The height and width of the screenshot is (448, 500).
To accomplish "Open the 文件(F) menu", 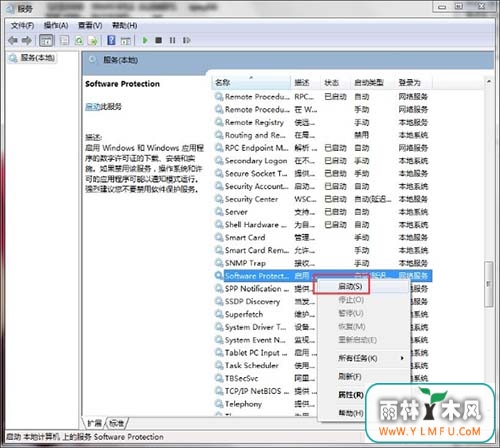I will pyautogui.click(x=22, y=25).
